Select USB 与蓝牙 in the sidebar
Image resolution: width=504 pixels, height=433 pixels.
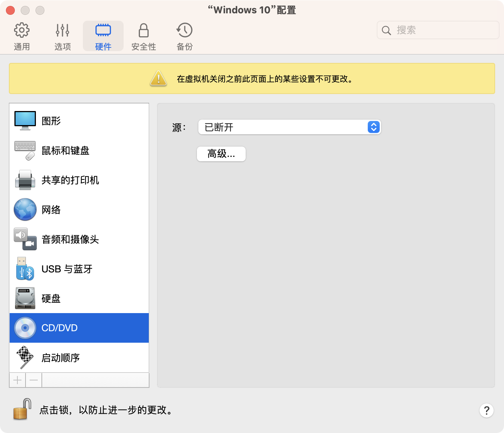[79, 269]
